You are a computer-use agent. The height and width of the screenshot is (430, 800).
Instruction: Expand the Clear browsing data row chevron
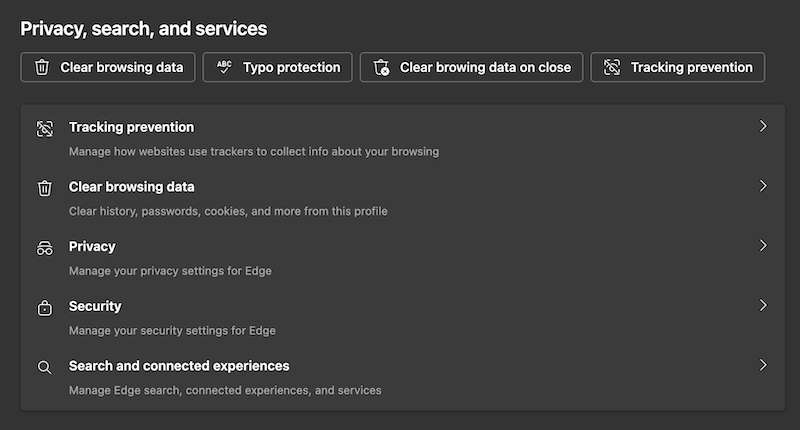pos(763,186)
